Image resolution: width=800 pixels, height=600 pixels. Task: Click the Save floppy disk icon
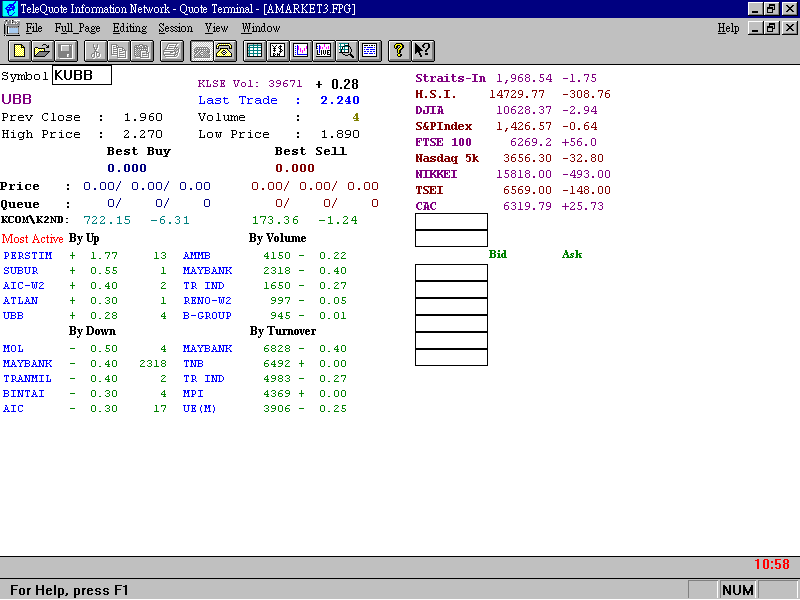point(66,51)
